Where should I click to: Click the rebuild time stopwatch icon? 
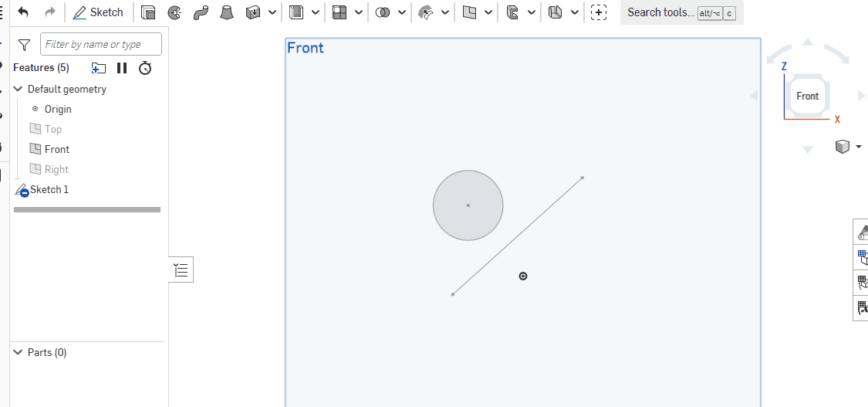tap(145, 68)
